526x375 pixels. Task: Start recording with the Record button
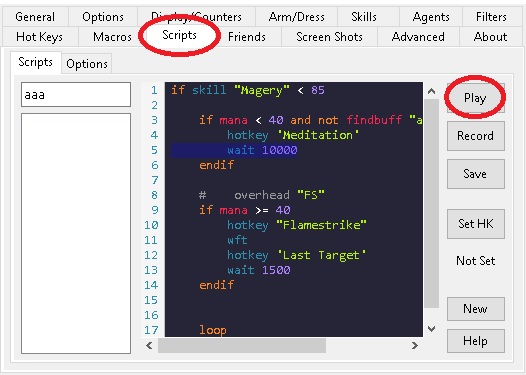[475, 136]
